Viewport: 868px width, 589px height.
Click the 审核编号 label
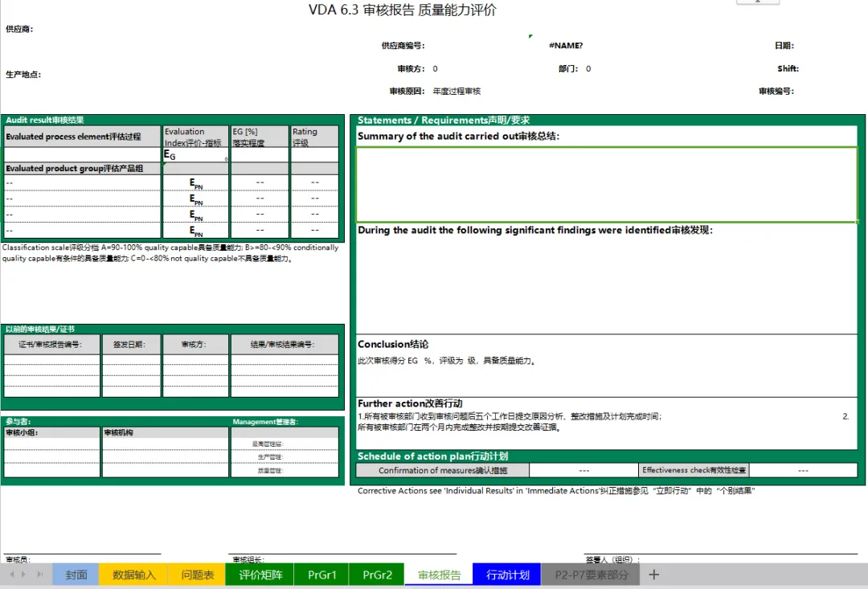pos(776,92)
